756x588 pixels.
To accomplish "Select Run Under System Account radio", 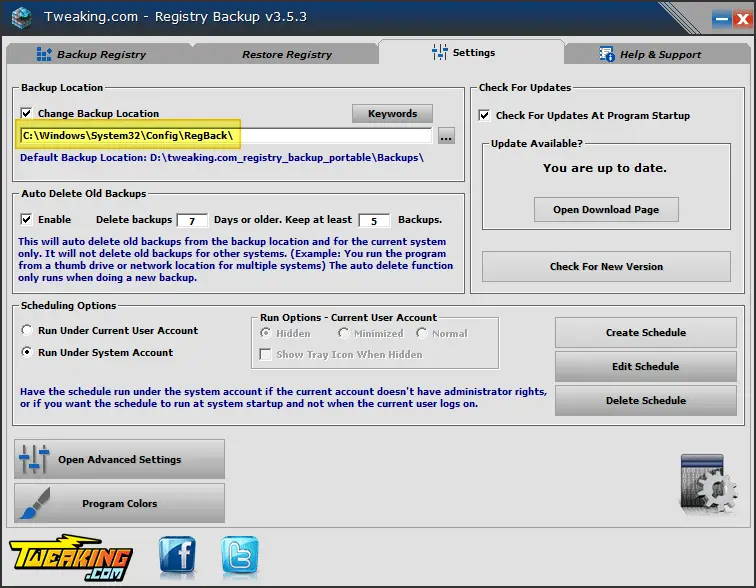I will [27, 352].
